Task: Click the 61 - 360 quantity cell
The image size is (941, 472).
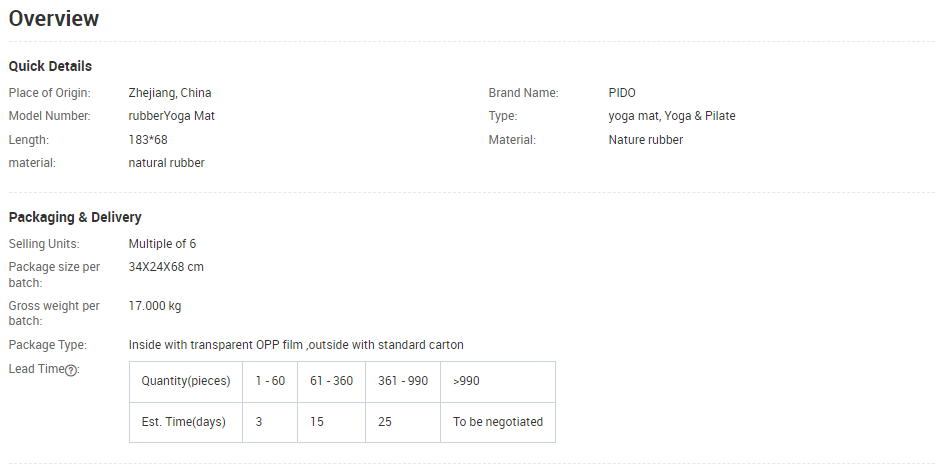Action: click(x=331, y=381)
